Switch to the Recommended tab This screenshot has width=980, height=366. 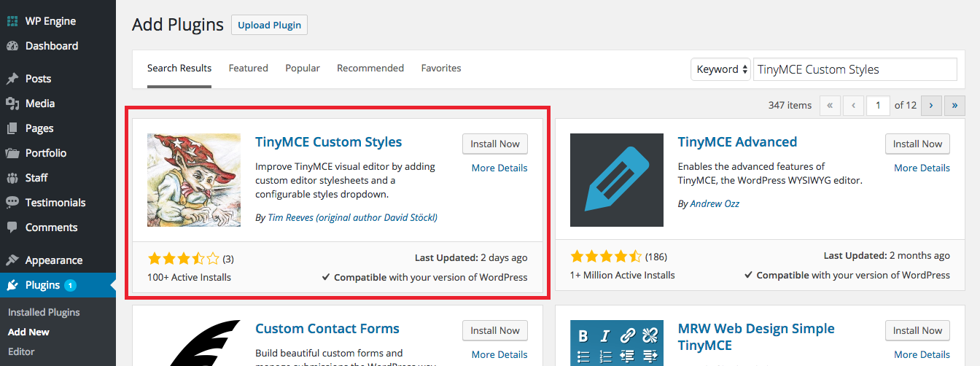click(370, 68)
